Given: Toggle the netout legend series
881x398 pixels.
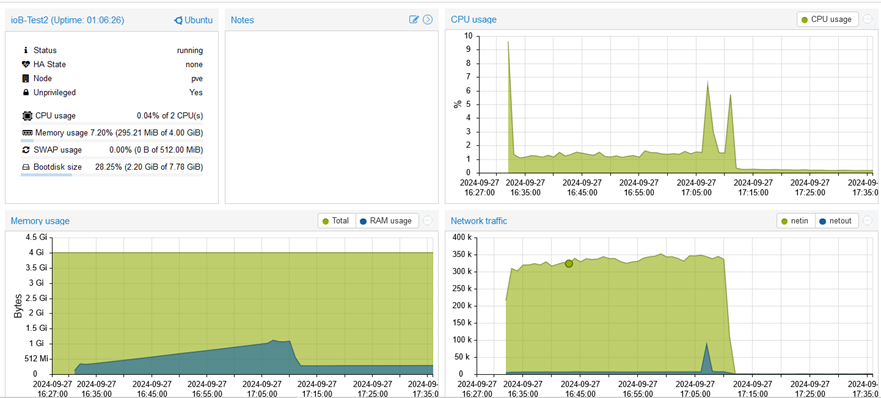Looking at the screenshot, I should pyautogui.click(x=836, y=221).
